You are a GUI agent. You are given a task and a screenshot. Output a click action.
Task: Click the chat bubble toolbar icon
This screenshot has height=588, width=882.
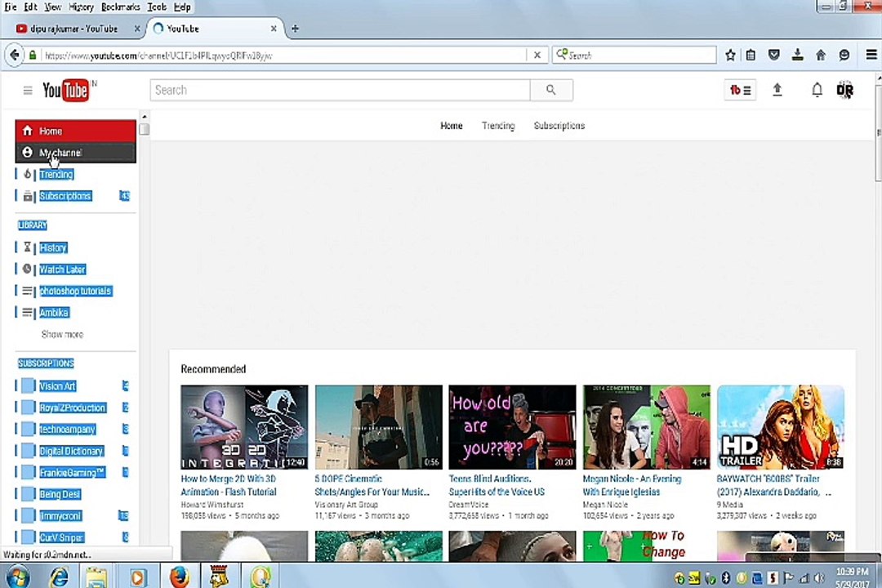(x=844, y=56)
